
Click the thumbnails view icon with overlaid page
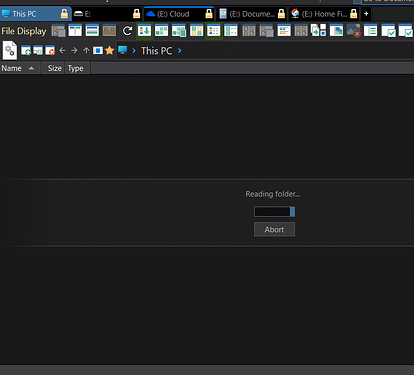coord(179,31)
